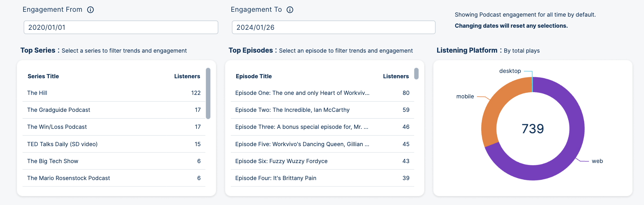Select TED Talks Daily (SD video) series

tap(114, 144)
